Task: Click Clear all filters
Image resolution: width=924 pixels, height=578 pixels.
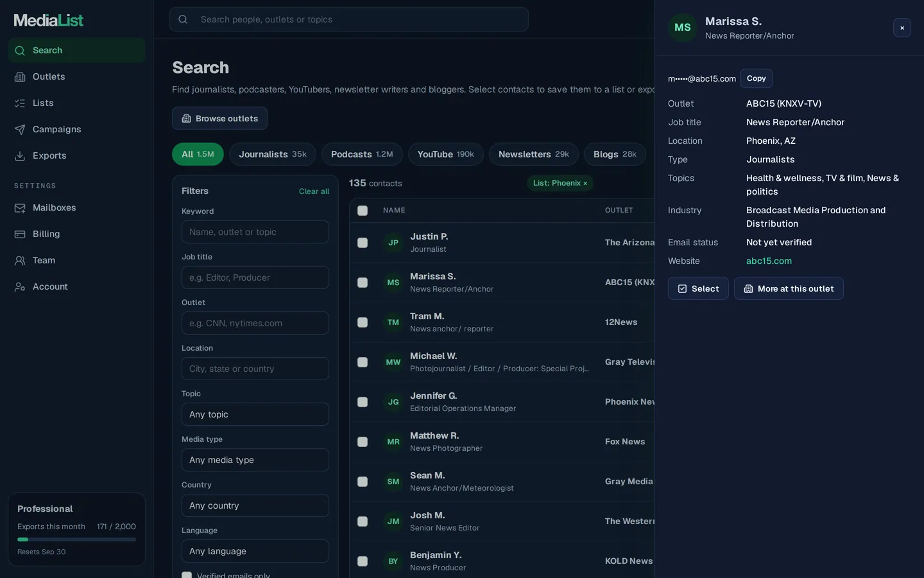Action: [x=314, y=191]
